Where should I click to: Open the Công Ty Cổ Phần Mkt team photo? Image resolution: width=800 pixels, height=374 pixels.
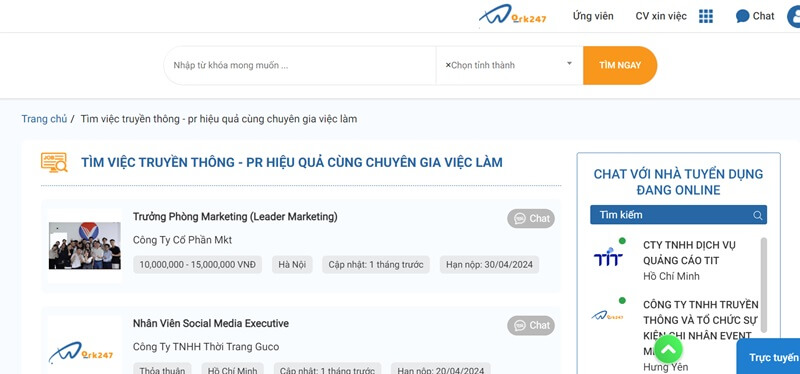point(85,245)
